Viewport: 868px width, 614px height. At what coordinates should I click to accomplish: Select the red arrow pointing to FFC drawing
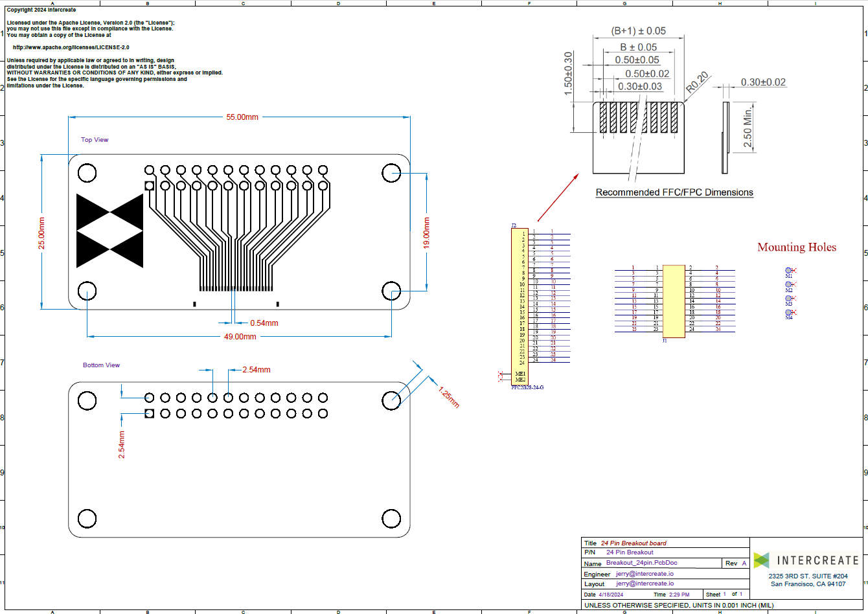557,198
